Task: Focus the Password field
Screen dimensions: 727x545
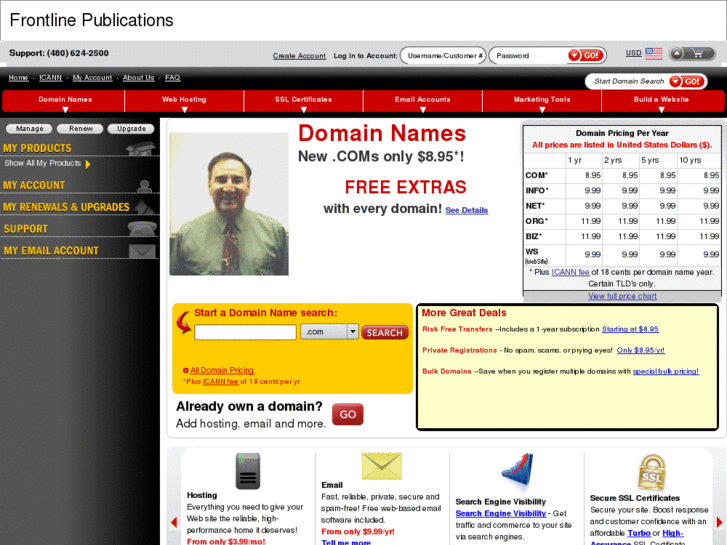Action: coord(529,56)
